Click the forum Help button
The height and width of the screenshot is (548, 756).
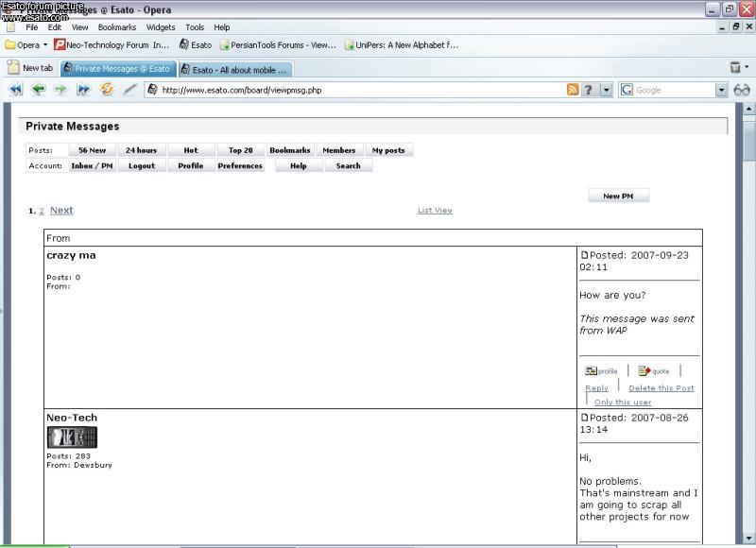pos(299,165)
